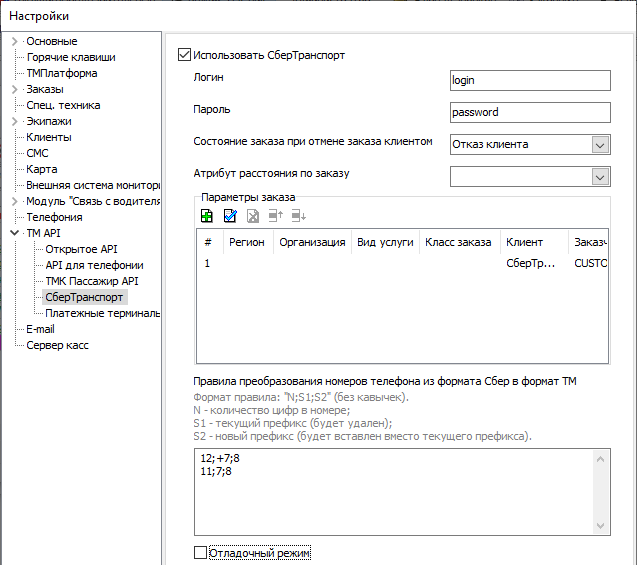Click the Логин input field
This screenshot has height=565, width=637.
coord(530,80)
